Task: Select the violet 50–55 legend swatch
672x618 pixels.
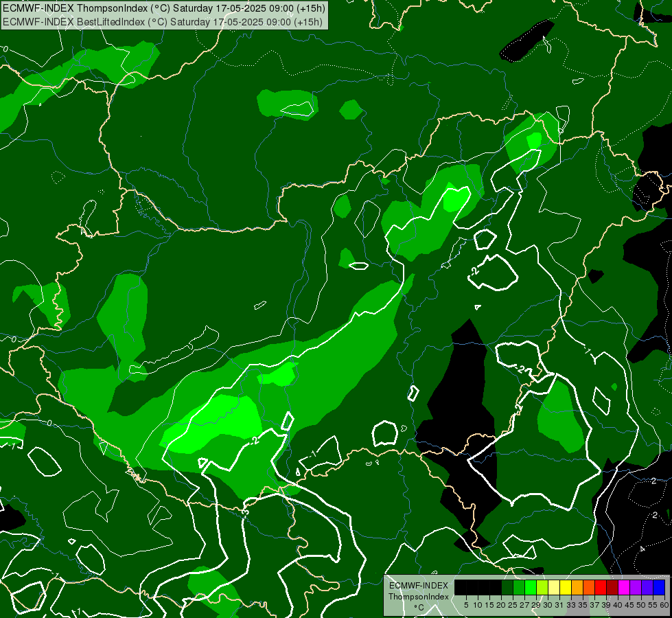Action: tap(647, 587)
